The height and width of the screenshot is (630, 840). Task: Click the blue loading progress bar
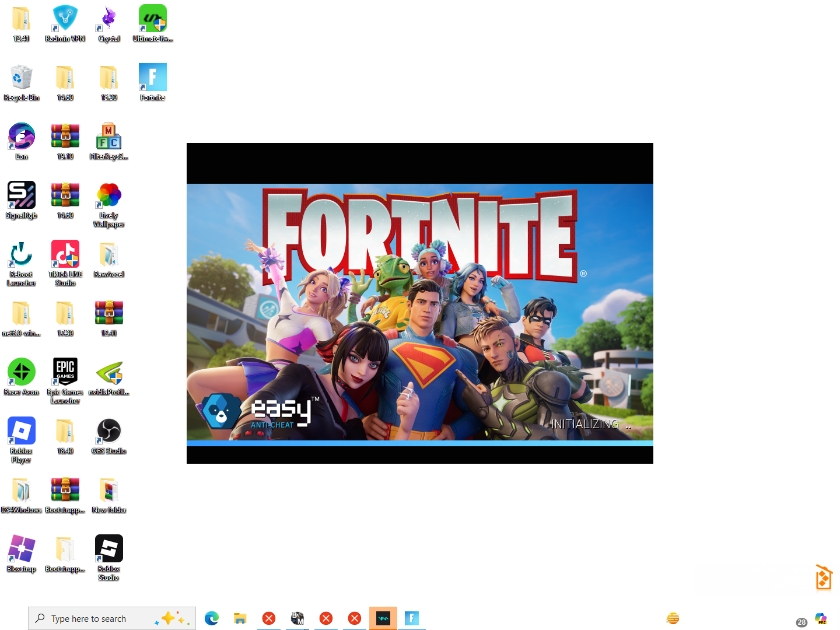[x=420, y=443]
